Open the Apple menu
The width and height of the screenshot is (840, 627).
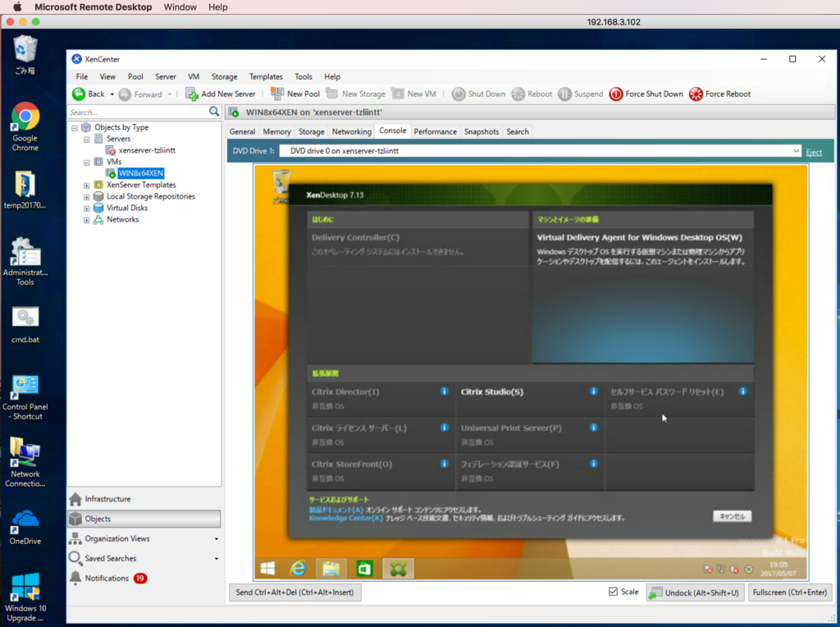pos(17,7)
